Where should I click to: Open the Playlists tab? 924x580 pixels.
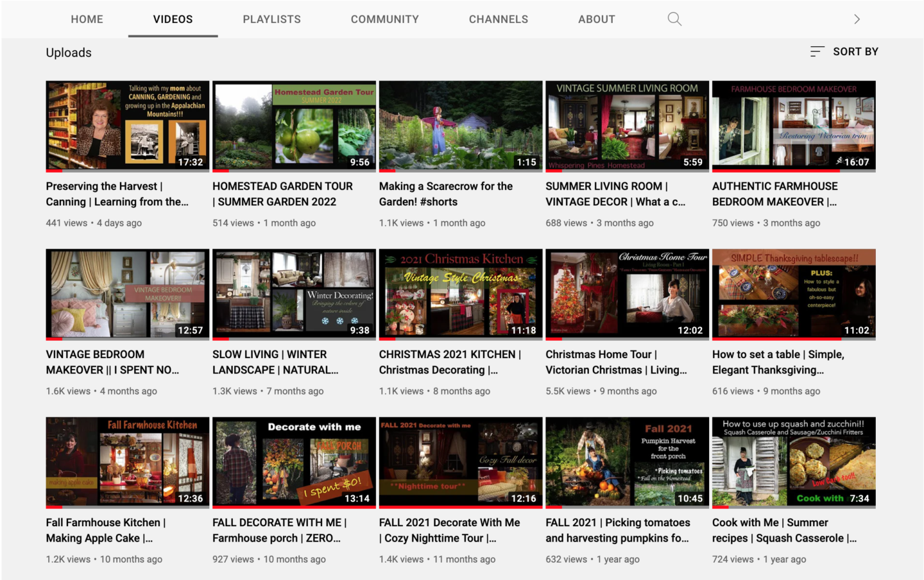click(271, 19)
